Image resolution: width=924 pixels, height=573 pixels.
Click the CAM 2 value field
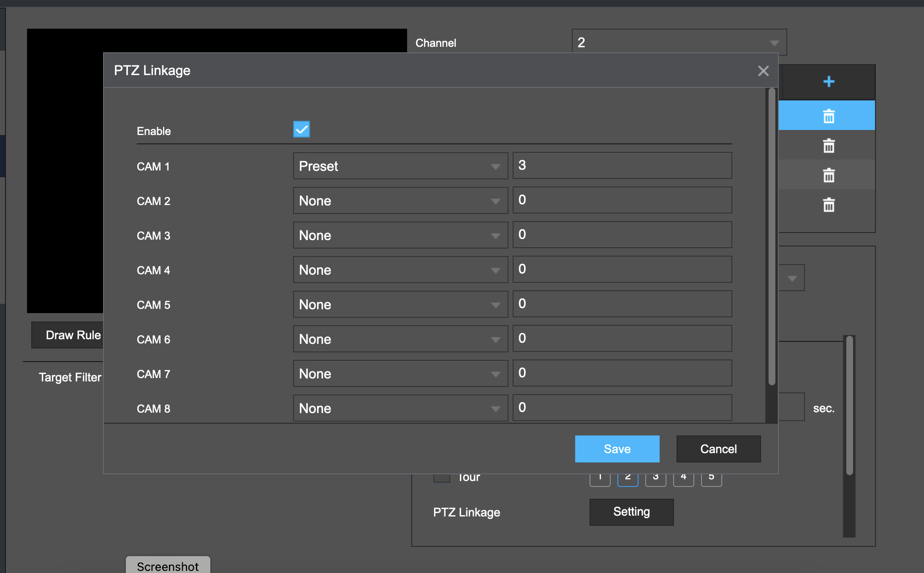[x=622, y=200]
